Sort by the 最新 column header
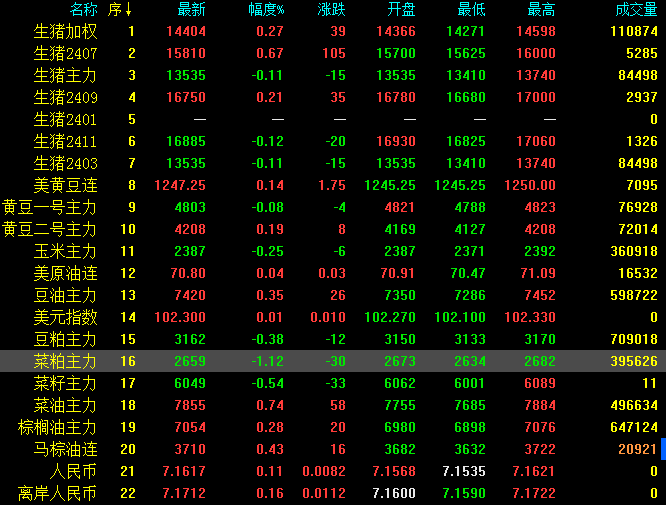The image size is (666, 505). pos(191,10)
